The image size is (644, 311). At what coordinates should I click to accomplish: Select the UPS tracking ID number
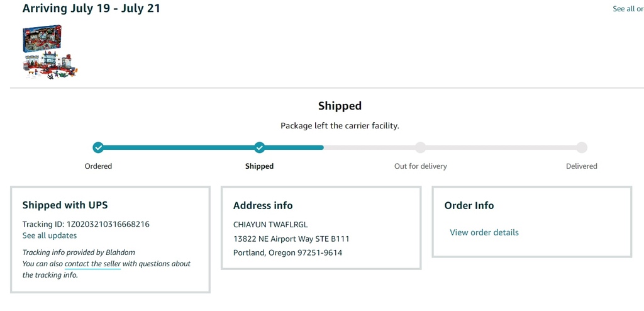[108, 224]
